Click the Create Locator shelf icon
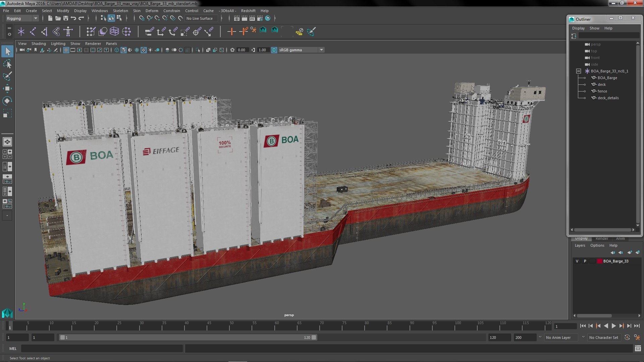 pyautogui.click(x=21, y=32)
